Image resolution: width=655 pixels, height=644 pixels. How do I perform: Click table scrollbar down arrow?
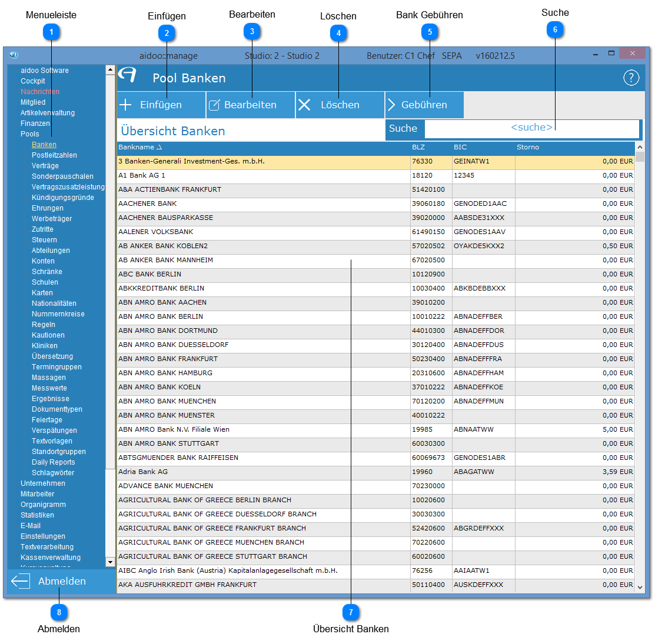point(640,587)
